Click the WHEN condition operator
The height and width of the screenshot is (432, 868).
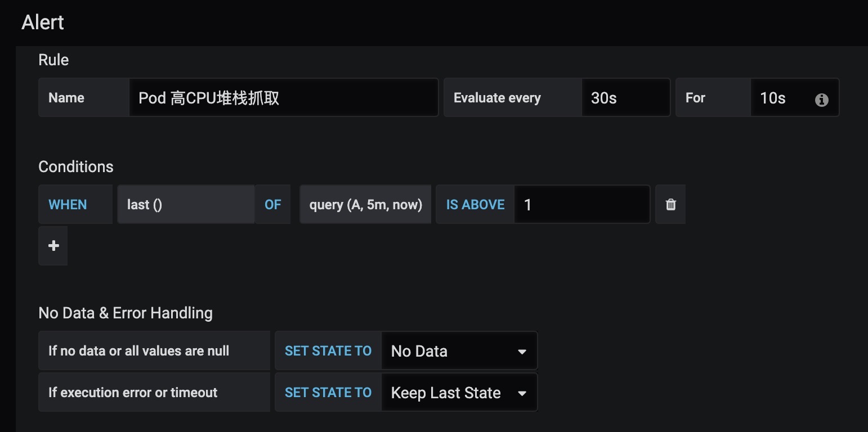pos(68,205)
